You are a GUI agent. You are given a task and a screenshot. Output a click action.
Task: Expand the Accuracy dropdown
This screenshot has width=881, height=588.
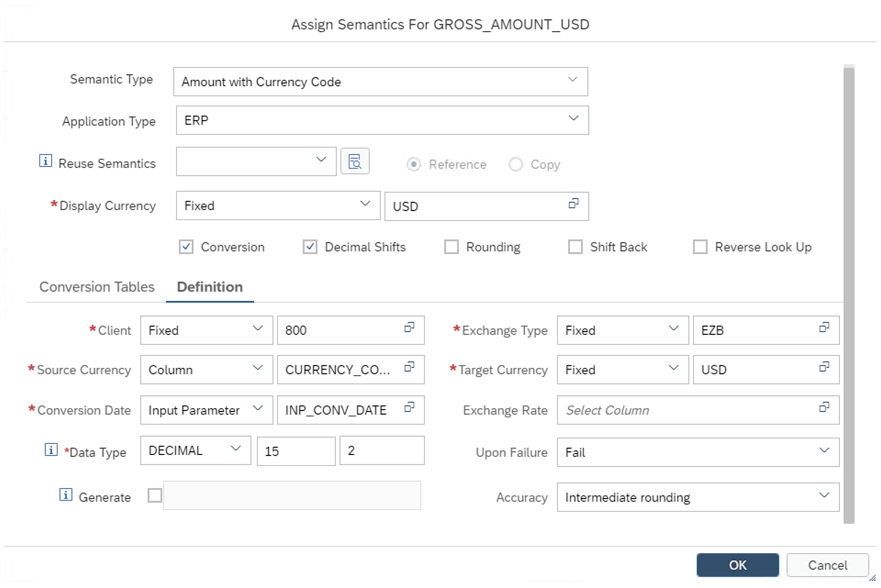[824, 496]
